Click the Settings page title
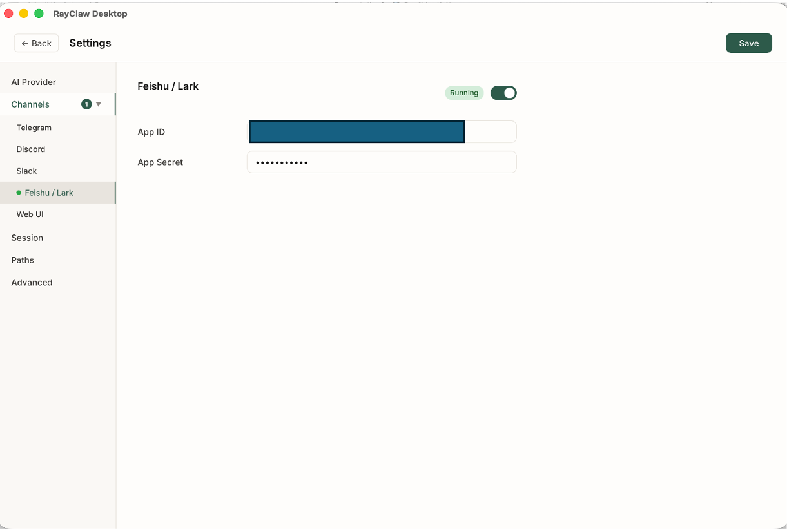This screenshot has height=532, width=789. 90,43
